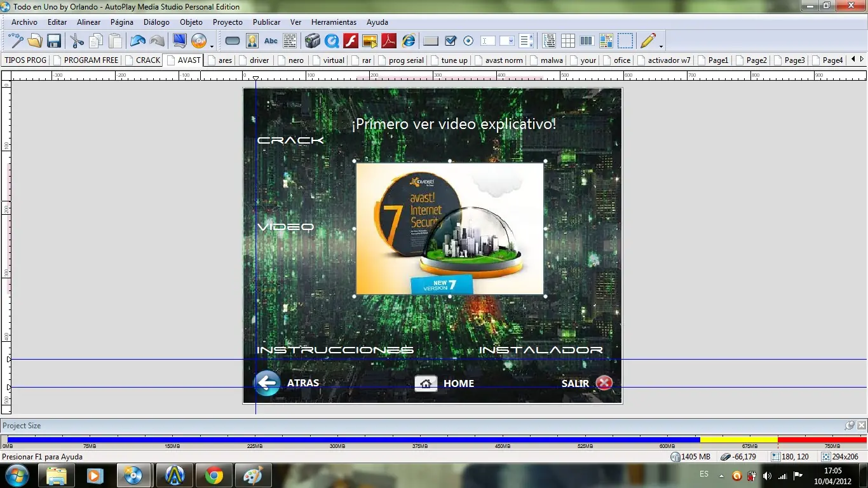
Task: Insert a QuickTime object
Action: pos(332,41)
